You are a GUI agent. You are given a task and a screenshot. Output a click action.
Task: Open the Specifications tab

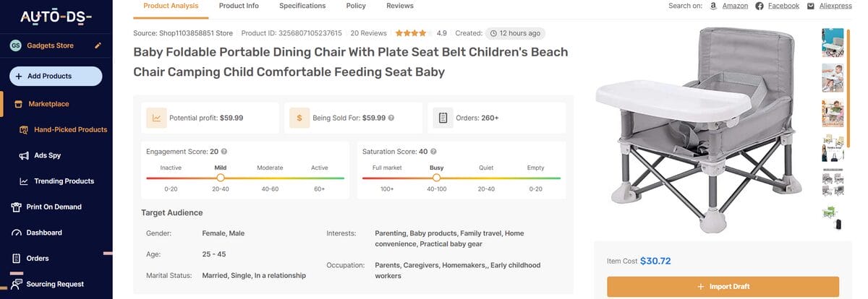[302, 6]
